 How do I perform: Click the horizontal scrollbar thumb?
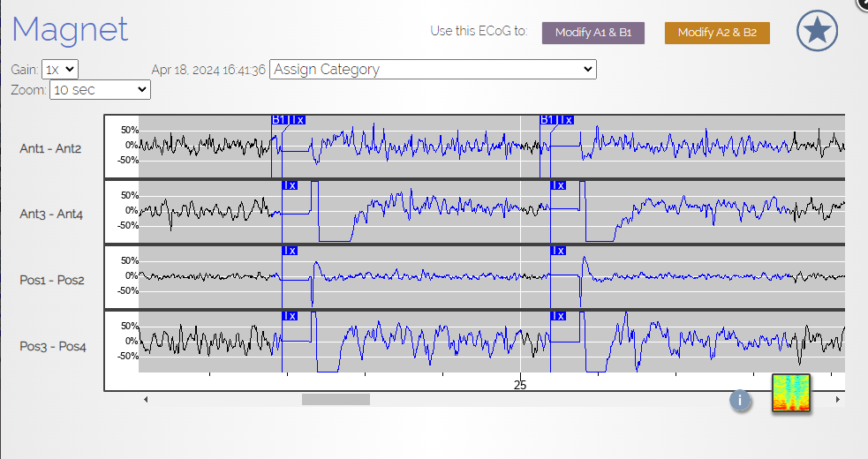click(x=336, y=399)
